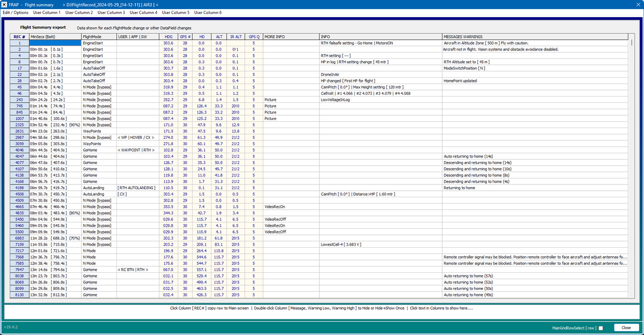This screenshot has width=644, height=335.
Task: Open the Edit / Options menu
Action: coord(16,12)
